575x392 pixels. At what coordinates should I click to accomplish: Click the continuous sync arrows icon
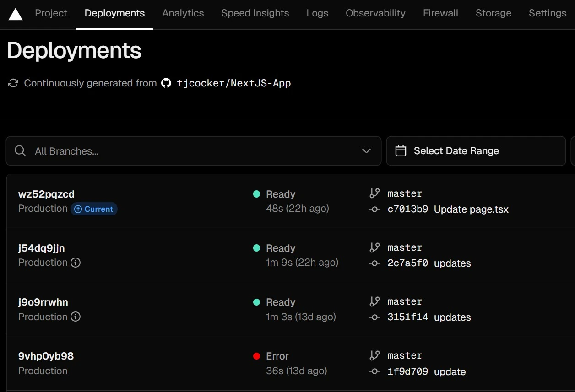pos(13,83)
